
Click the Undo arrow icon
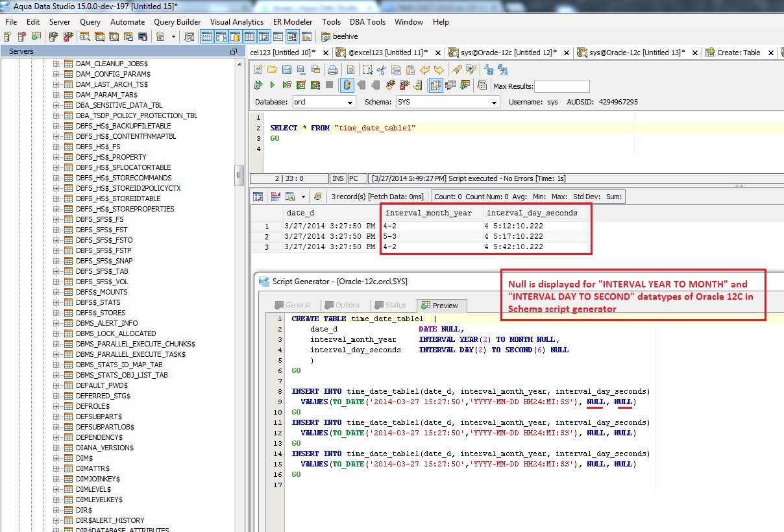(x=425, y=70)
